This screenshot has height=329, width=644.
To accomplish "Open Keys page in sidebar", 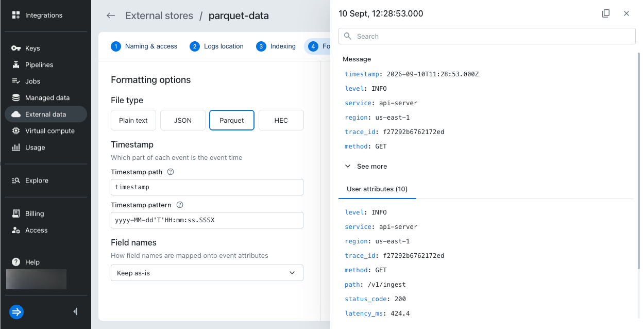I will (x=45, y=48).
